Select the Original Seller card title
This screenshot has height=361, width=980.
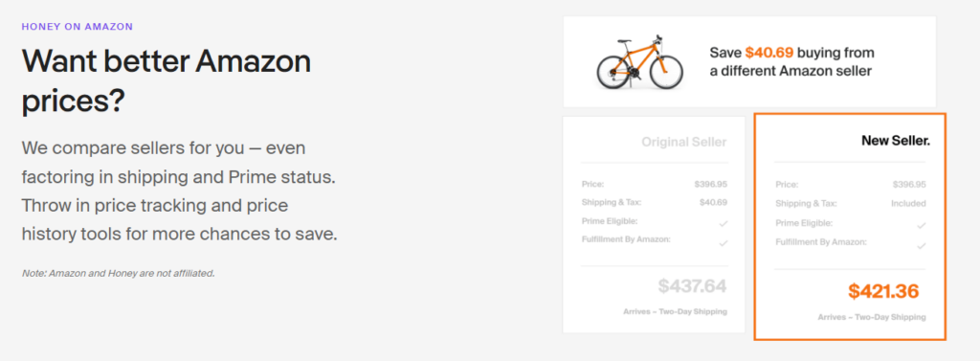pos(683,142)
